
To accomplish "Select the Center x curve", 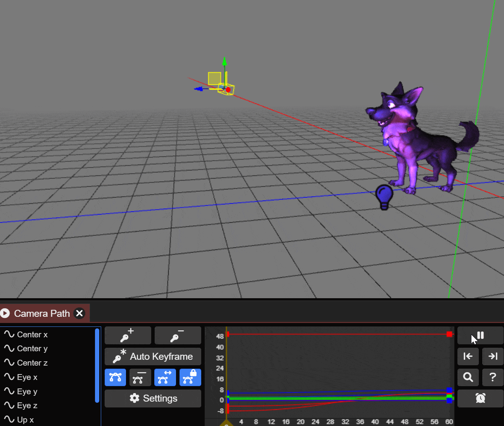I will 48,335.
